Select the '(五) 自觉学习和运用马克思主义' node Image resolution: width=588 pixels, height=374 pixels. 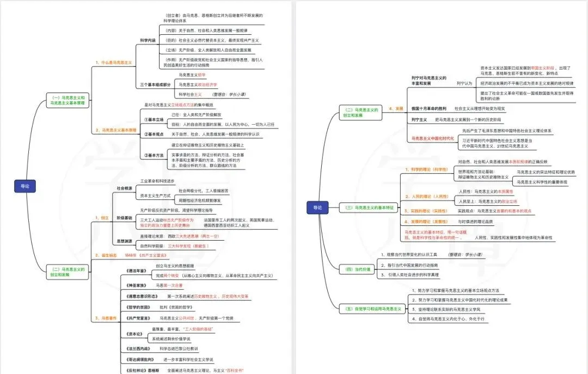pyautogui.click(x=373, y=309)
